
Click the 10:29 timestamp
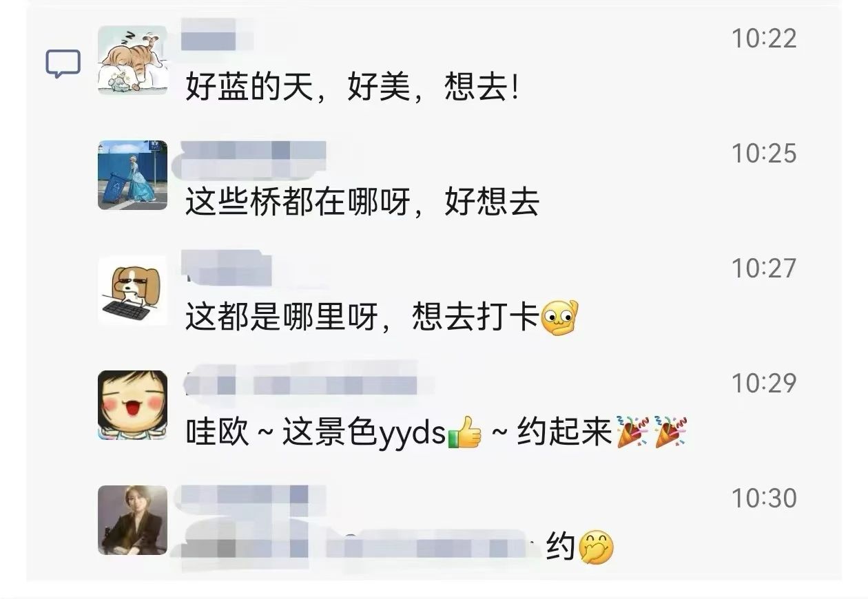[x=764, y=383]
